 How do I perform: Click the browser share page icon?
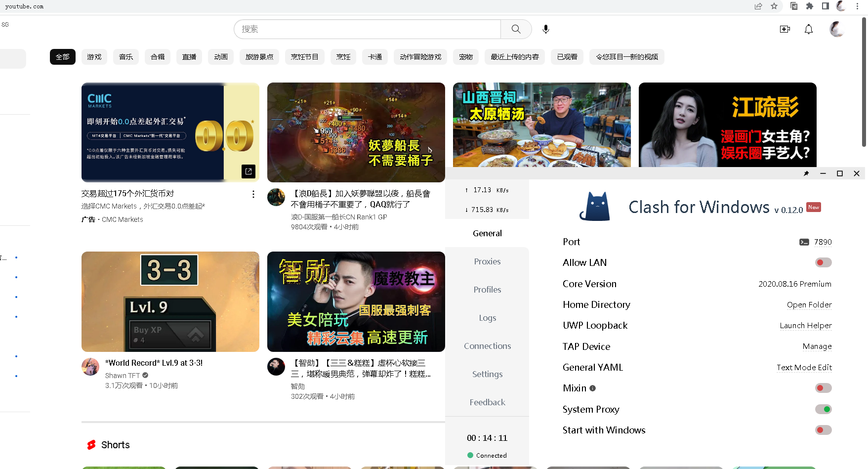758,6
